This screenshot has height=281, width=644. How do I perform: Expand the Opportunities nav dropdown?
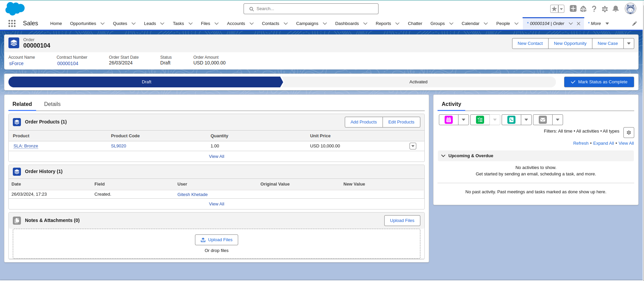[x=103, y=24]
